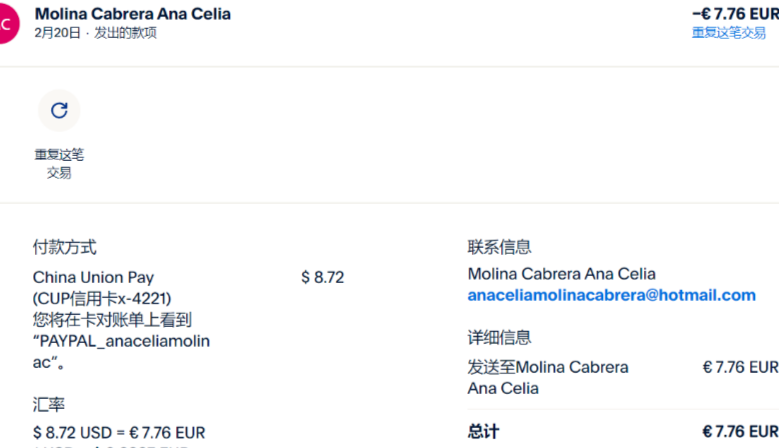Click the 付款方式 section heading
This screenshot has height=448, width=779.
(x=65, y=247)
